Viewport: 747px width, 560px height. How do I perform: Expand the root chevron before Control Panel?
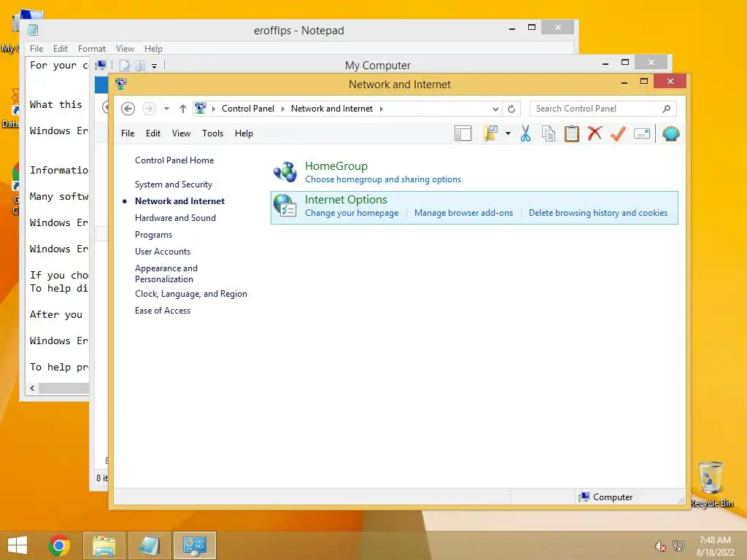pos(214,109)
